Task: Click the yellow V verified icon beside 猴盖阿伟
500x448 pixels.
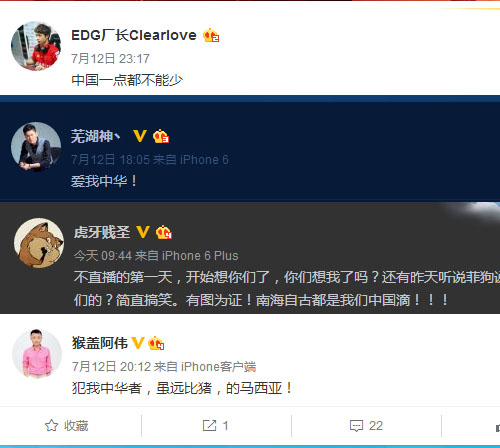Action: [138, 343]
